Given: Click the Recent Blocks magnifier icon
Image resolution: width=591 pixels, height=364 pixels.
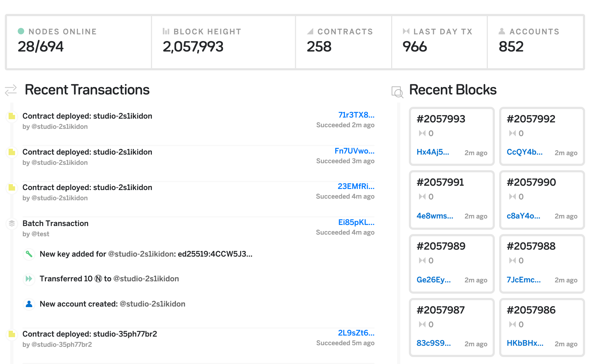Looking at the screenshot, I should 397,92.
